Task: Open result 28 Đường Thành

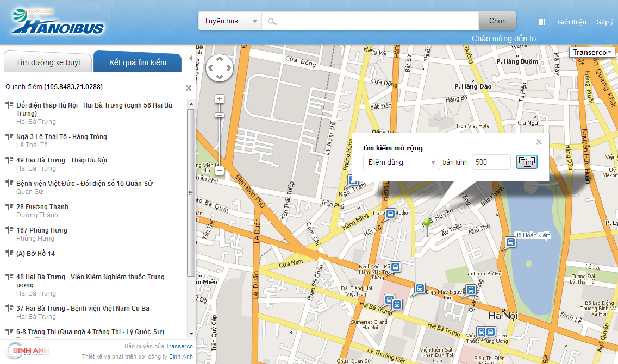Action: click(x=42, y=207)
